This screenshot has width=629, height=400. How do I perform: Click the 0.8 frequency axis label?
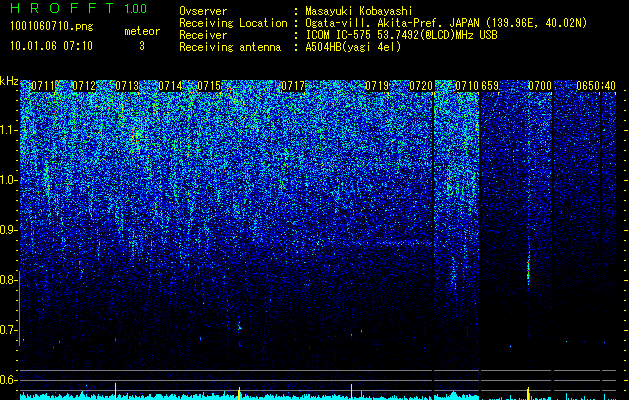[8, 280]
